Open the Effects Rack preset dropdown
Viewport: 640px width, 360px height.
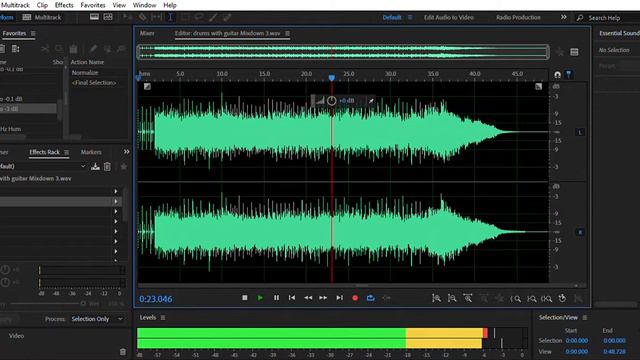(83, 167)
